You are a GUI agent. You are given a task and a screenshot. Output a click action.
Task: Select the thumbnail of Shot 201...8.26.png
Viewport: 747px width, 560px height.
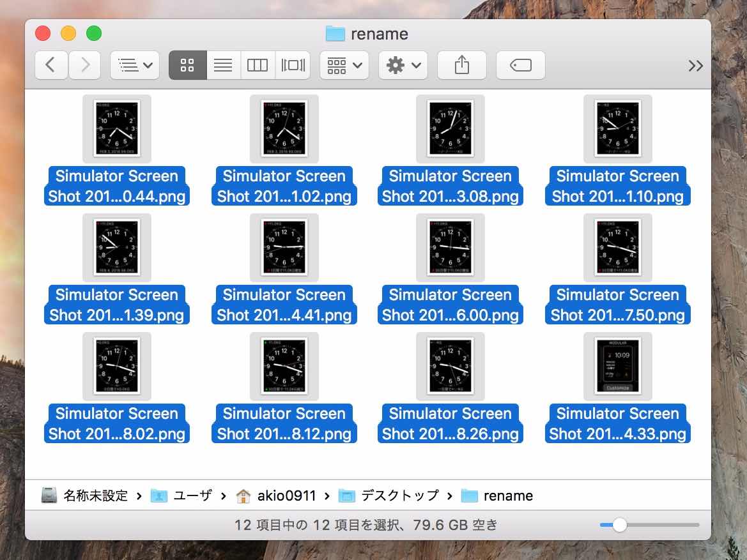[451, 366]
